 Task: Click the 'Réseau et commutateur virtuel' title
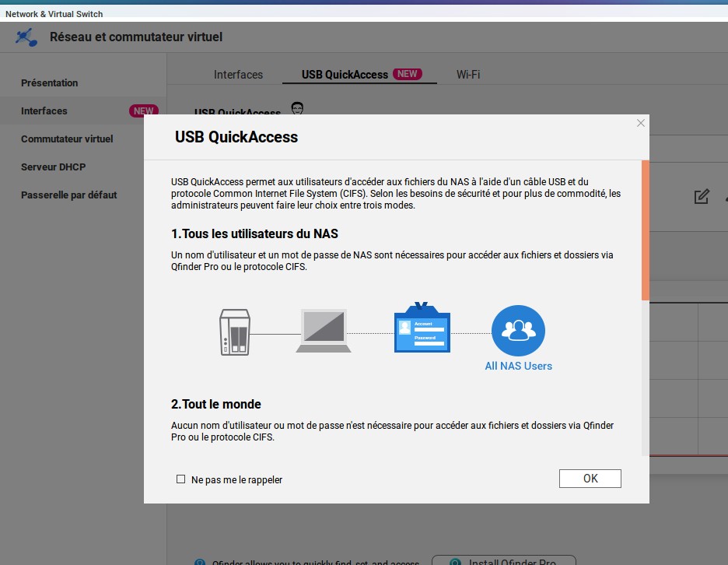point(136,37)
